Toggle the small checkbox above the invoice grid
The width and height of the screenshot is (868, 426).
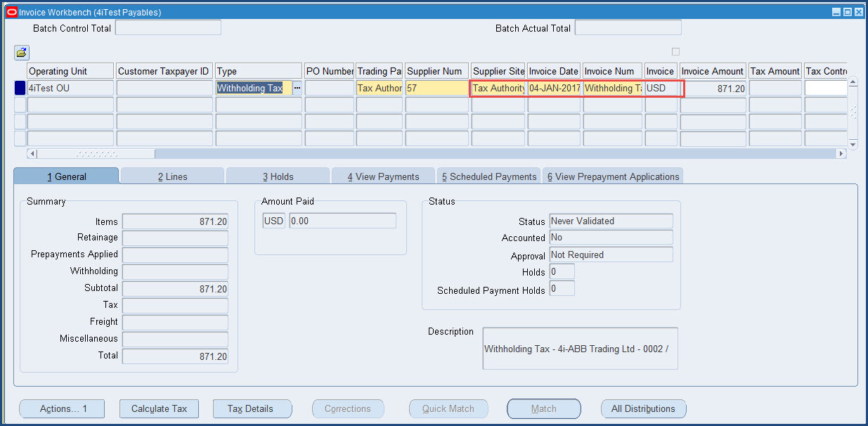coord(675,51)
